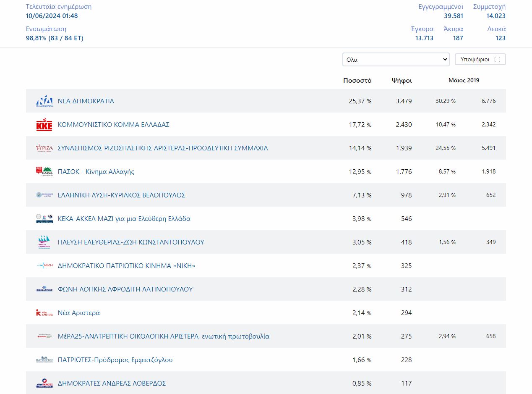
Task: Click the Φωνή Λογικής party logo
Action: pyautogui.click(x=44, y=289)
